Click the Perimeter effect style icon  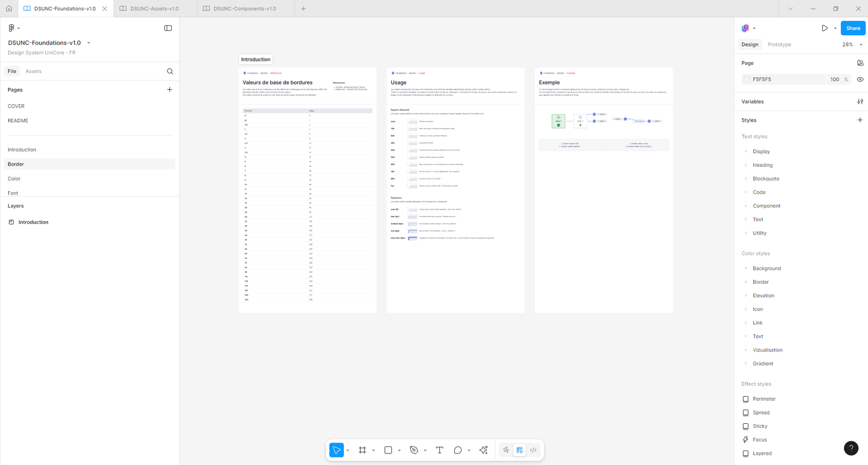point(745,399)
